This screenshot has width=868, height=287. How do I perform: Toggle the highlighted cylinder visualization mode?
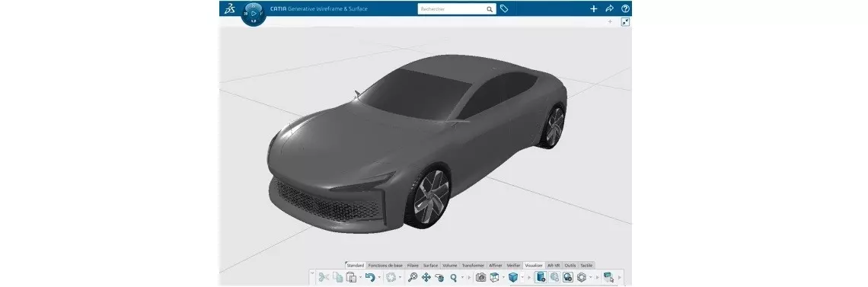(x=541, y=277)
